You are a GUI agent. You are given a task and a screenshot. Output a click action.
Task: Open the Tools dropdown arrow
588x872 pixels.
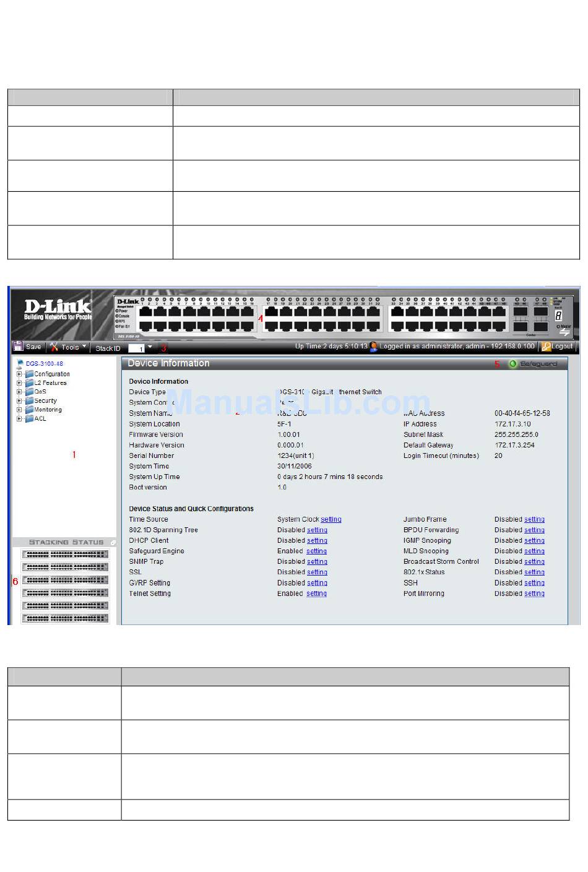coord(84,347)
